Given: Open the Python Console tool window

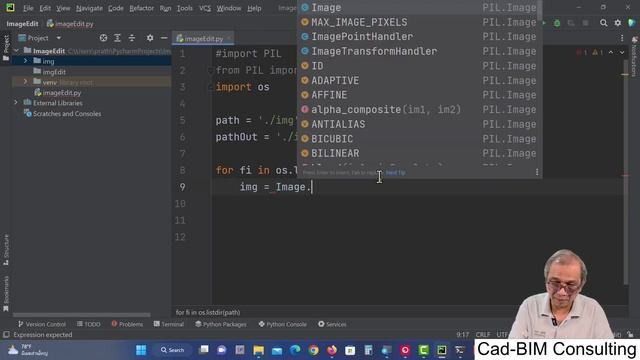Looking at the screenshot, I should [282, 324].
